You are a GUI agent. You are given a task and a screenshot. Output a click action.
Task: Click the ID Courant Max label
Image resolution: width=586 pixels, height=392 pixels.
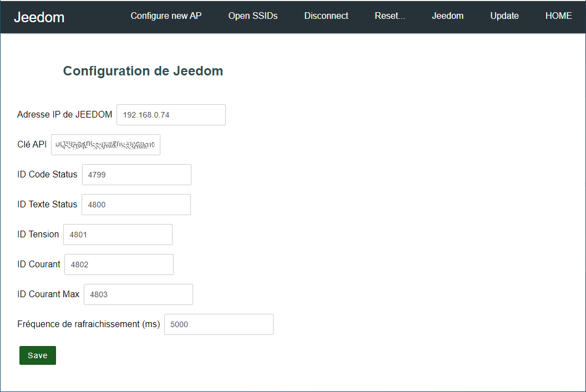coord(48,294)
